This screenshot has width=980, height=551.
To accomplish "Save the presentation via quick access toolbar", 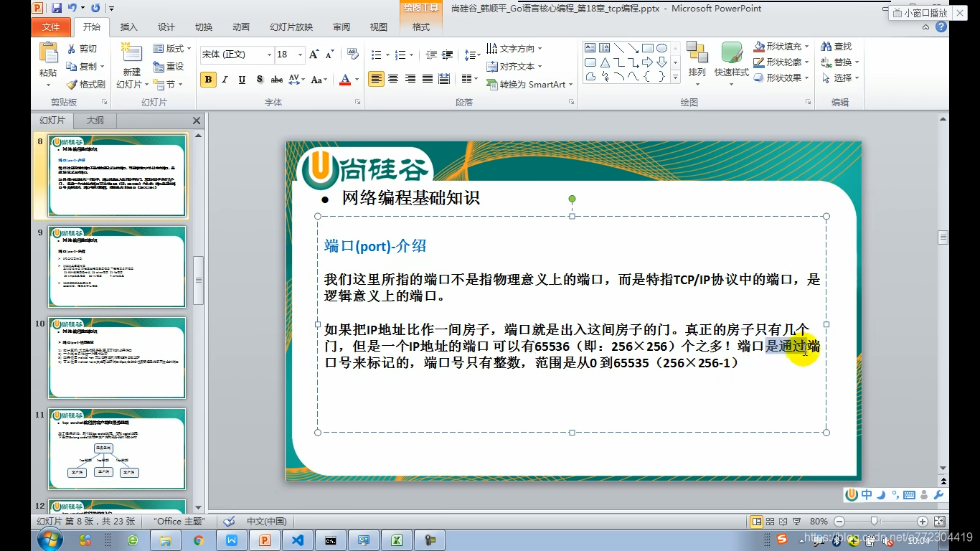I will click(57, 8).
